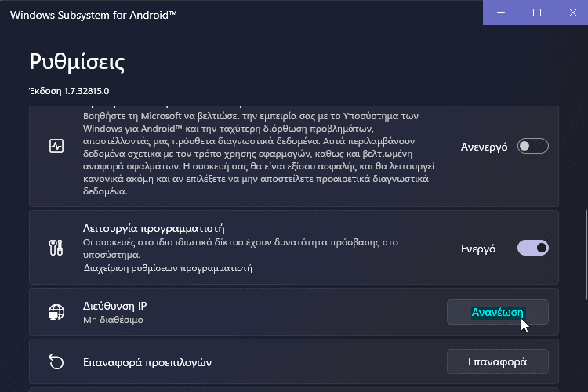
Task: Click the developer mode tools icon
Action: point(56,248)
